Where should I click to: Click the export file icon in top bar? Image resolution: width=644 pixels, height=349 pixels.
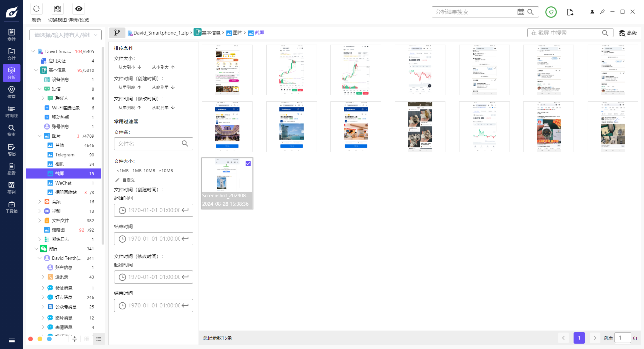570,12
